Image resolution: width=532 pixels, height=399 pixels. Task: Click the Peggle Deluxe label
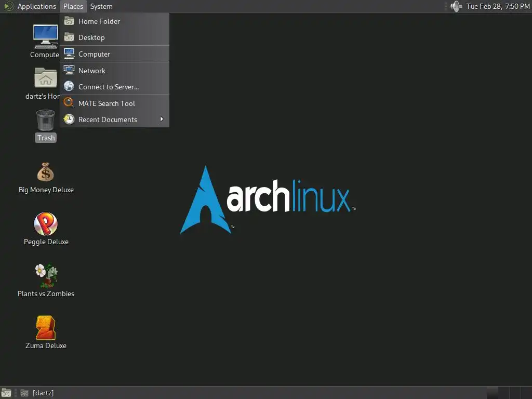click(x=46, y=242)
